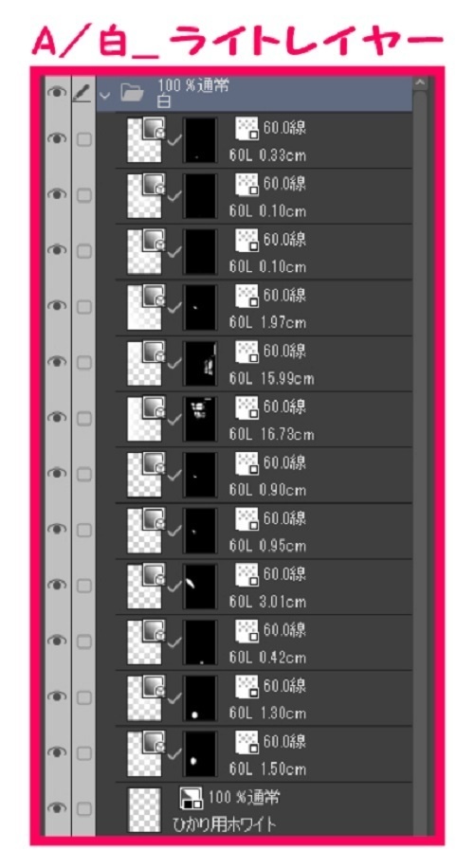Image resolution: width=474 pixels, height=868 pixels.
Task: Hide the 白 folder using its eye icon
Action: point(57,94)
